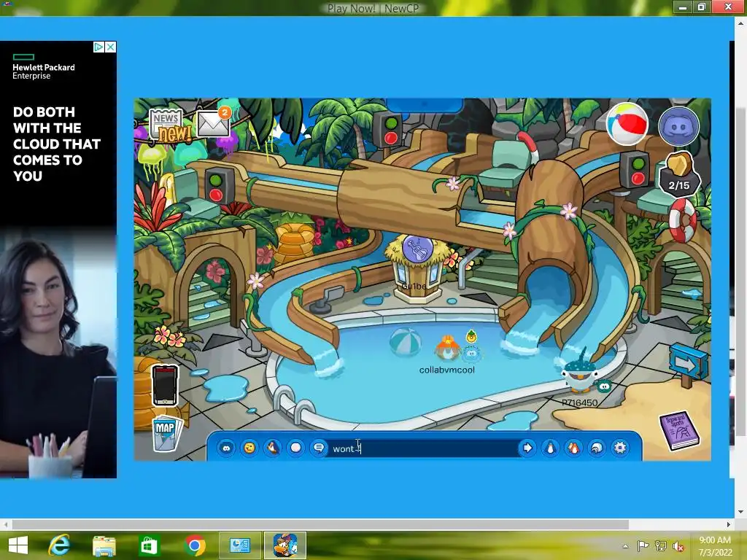Send the chat message with arrow button
The width and height of the screenshot is (747, 560).
527,448
